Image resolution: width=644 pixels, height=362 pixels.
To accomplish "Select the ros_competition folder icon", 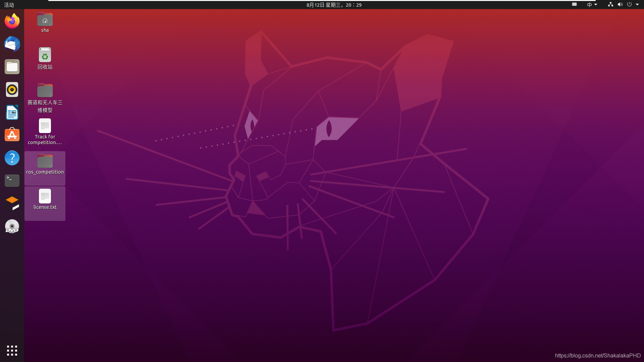I will point(45,161).
